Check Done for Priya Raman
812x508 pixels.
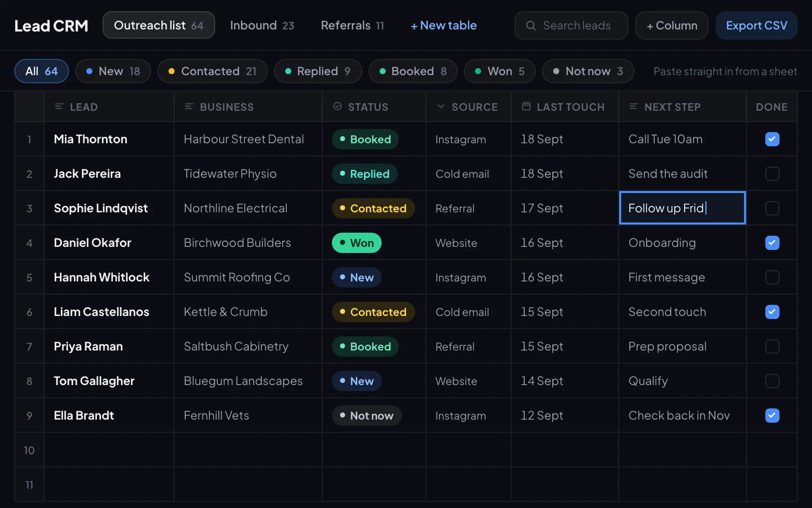coord(772,346)
